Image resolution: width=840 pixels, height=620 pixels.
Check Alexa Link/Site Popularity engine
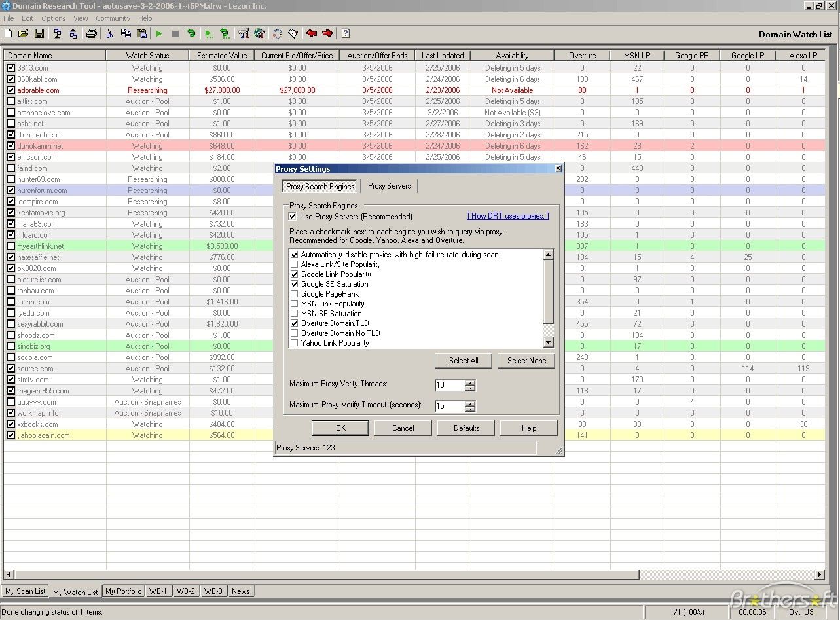pyautogui.click(x=295, y=264)
